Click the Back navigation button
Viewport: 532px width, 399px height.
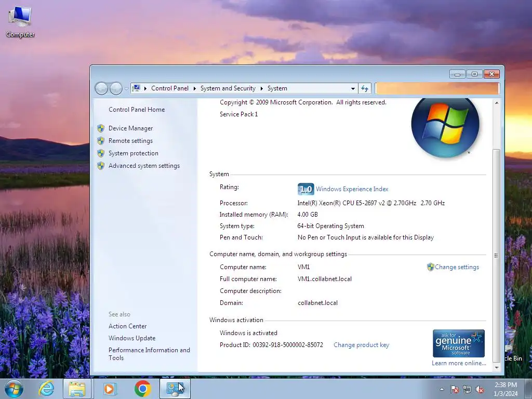point(101,88)
